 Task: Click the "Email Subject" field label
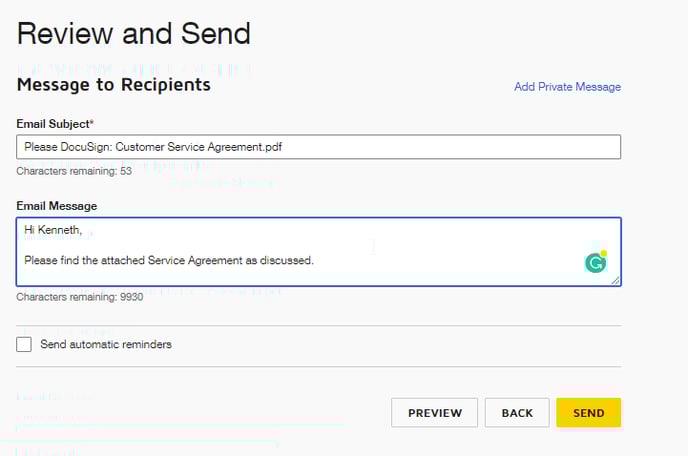coord(54,123)
